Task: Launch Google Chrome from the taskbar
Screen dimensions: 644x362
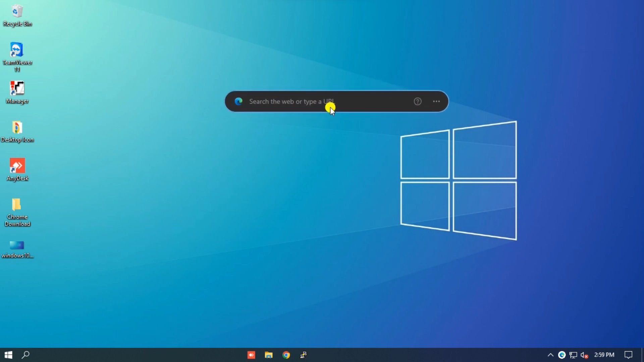Action: [286, 355]
